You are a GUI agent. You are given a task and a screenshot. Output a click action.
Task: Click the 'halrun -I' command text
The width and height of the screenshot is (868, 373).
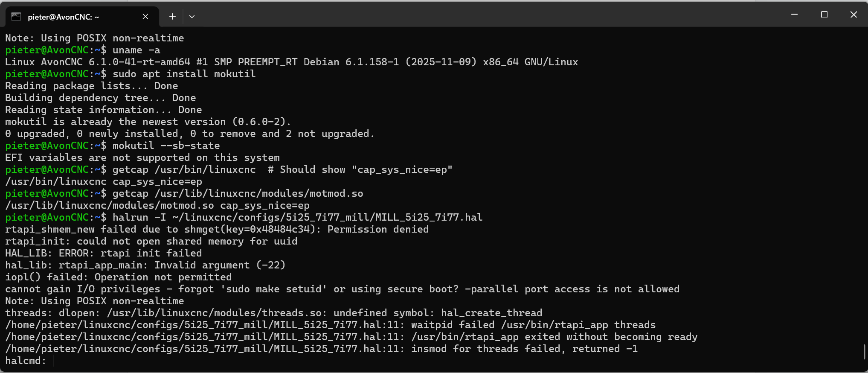coord(139,218)
